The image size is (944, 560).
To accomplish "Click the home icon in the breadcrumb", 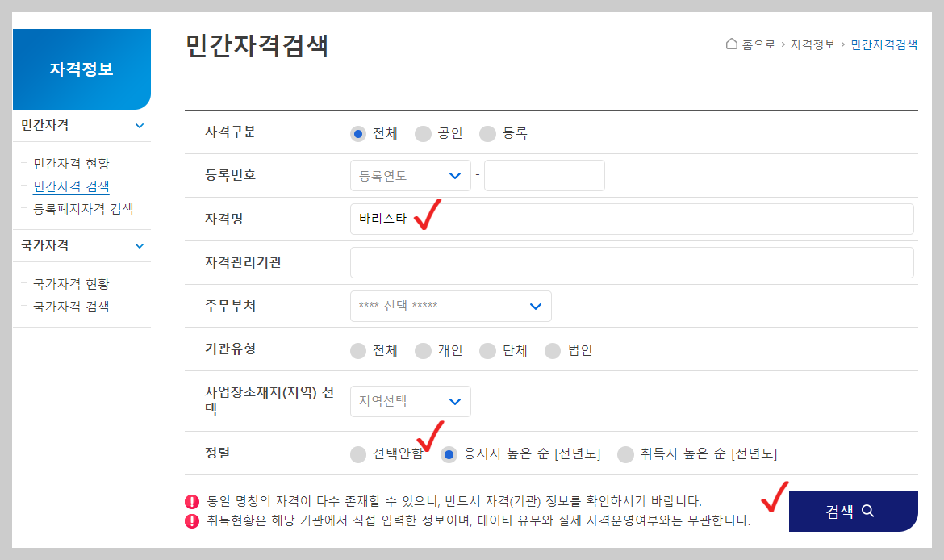I will 731,45.
